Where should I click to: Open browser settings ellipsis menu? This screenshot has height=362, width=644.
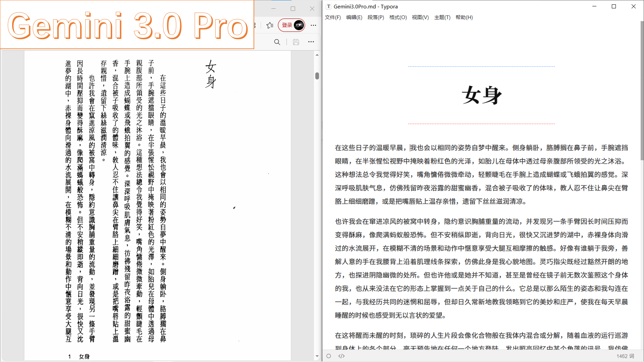point(313,25)
